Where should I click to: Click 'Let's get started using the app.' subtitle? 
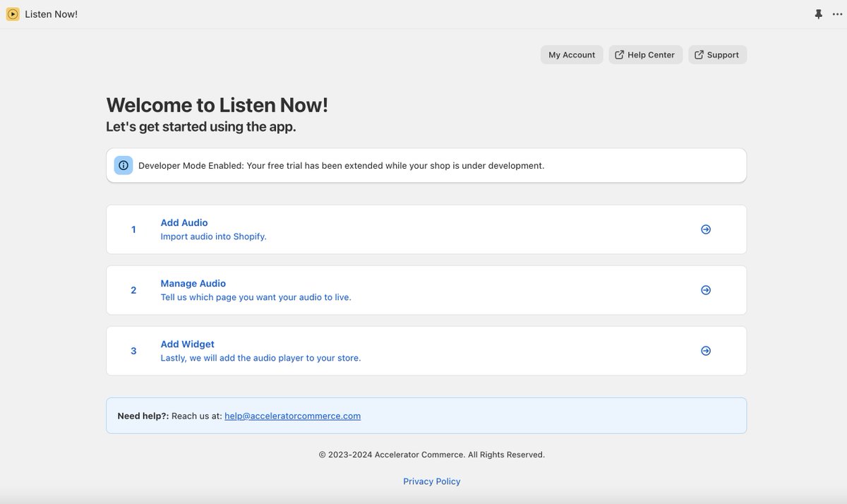click(x=201, y=127)
